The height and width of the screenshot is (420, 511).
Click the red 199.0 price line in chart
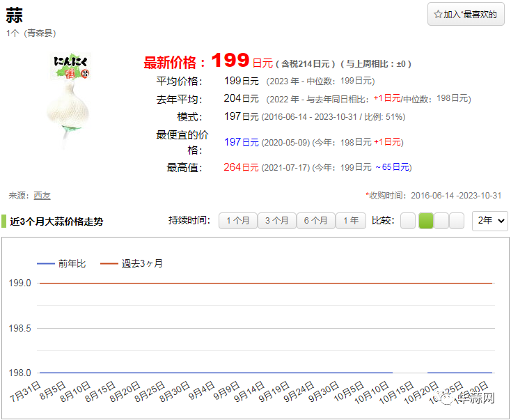[x=265, y=283]
